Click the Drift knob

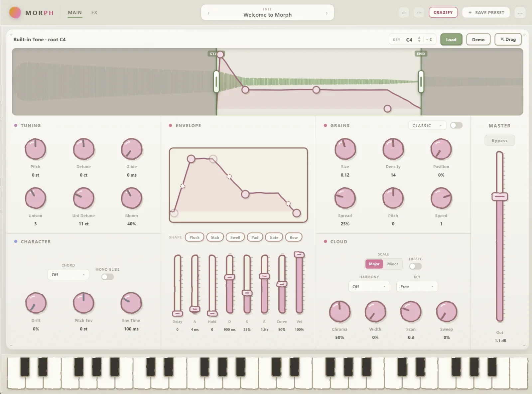[36, 303]
